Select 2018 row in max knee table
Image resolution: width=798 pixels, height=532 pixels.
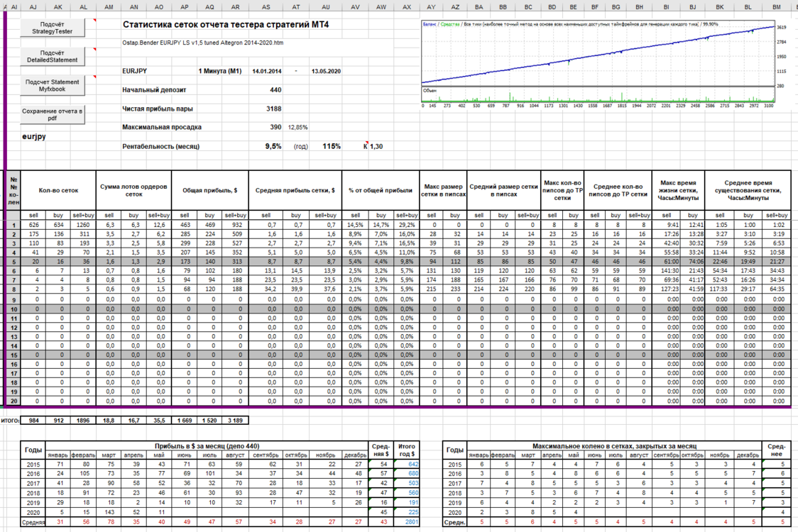coord(617,493)
